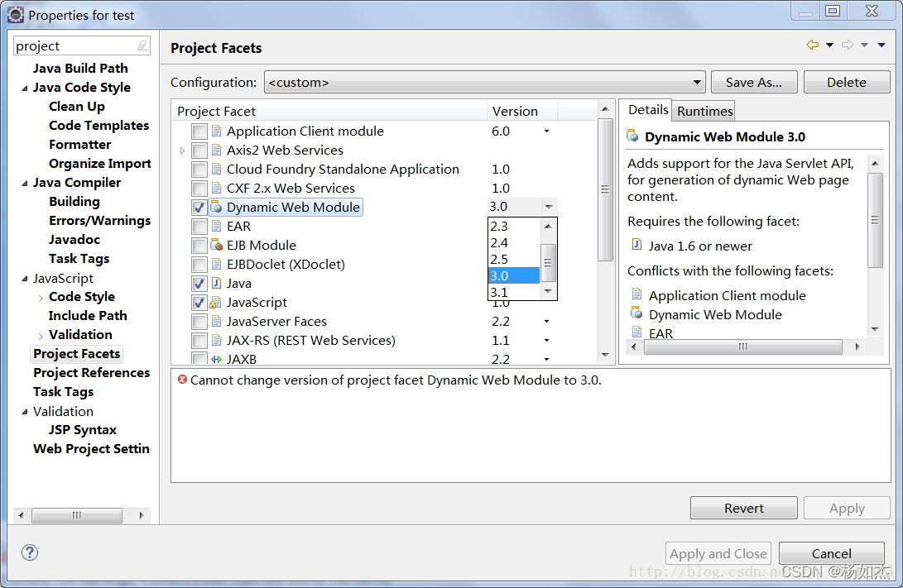Open the Dynamic Web Module version dropdown arrow

click(x=549, y=207)
